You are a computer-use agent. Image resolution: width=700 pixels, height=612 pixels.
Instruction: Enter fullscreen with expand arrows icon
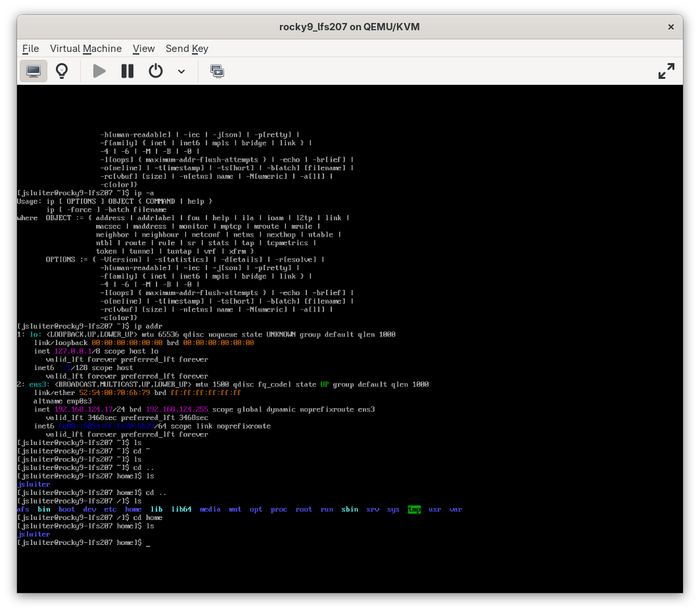666,70
